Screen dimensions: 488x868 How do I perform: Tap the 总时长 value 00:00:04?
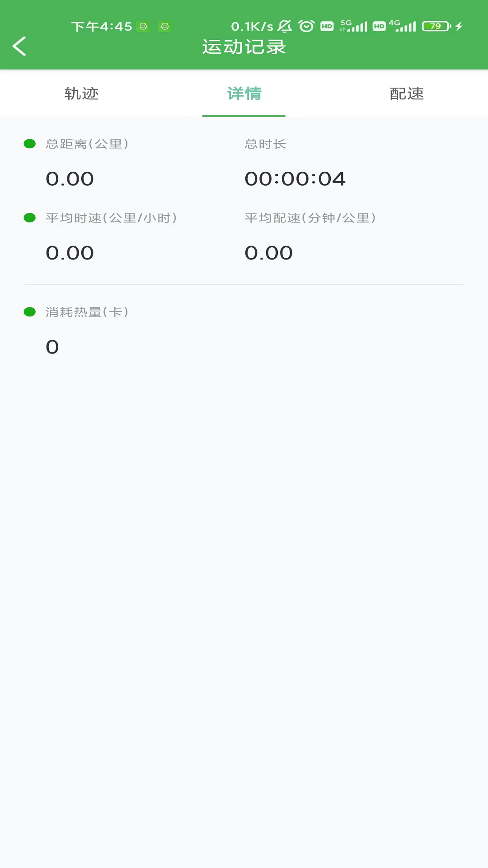[x=295, y=179]
